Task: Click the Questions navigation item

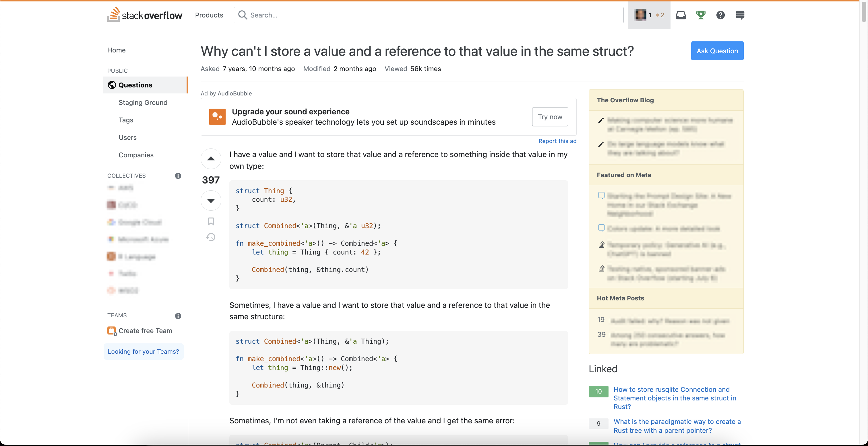Action: click(x=135, y=85)
